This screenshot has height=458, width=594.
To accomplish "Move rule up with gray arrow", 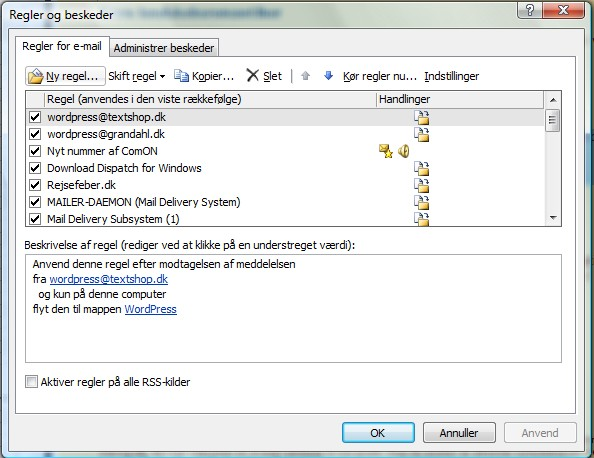I will (305, 76).
